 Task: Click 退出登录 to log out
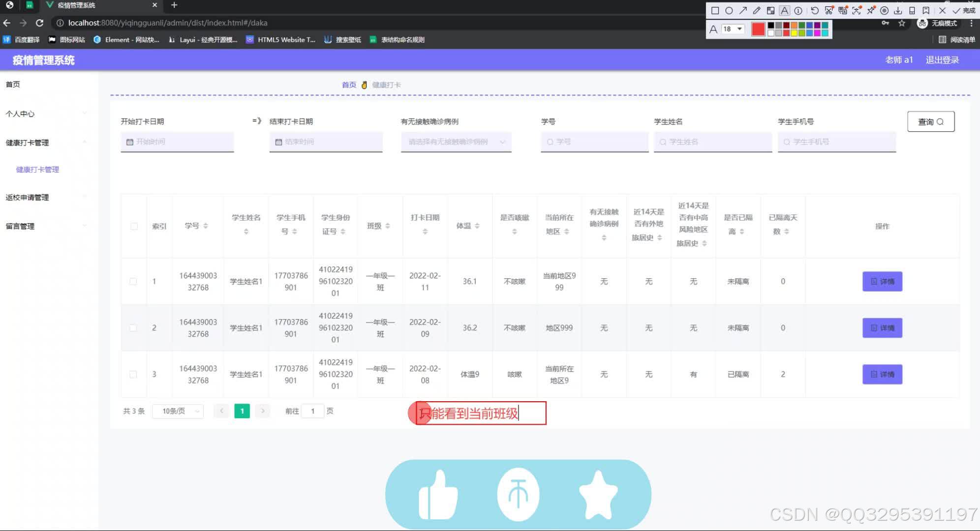(x=942, y=60)
